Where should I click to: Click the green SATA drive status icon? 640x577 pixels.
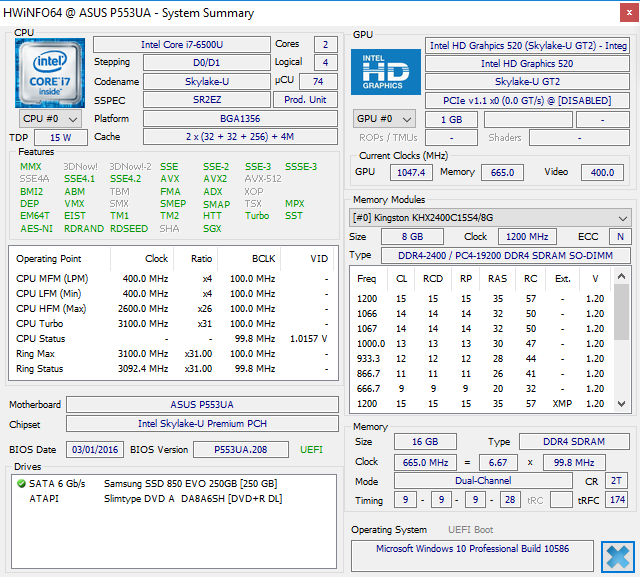22,484
